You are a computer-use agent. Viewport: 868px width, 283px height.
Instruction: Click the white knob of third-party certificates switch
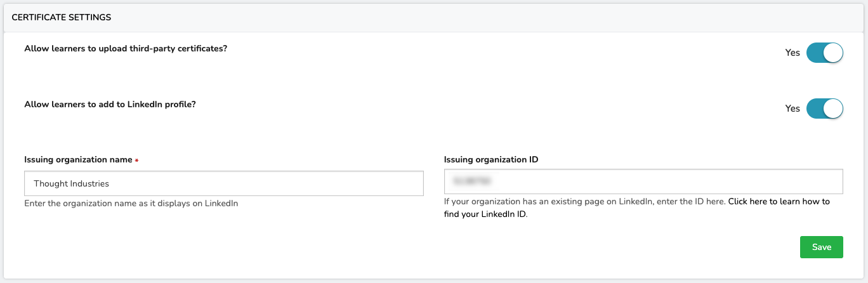832,53
